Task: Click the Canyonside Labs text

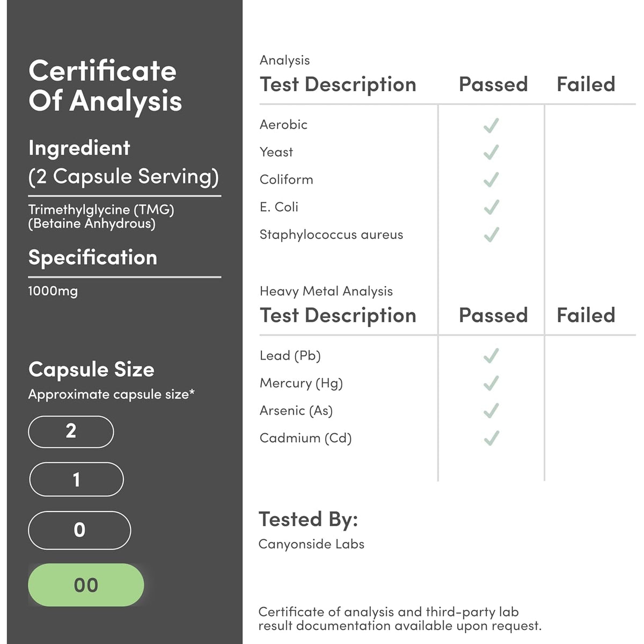Action: click(x=311, y=544)
